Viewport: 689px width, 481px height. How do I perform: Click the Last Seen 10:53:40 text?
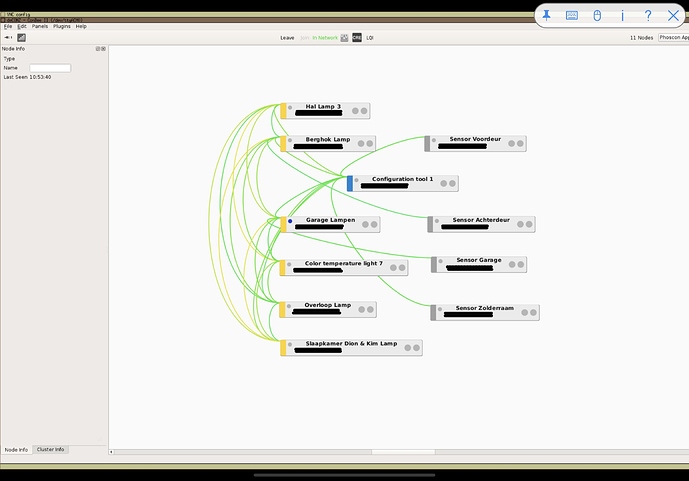(27, 77)
